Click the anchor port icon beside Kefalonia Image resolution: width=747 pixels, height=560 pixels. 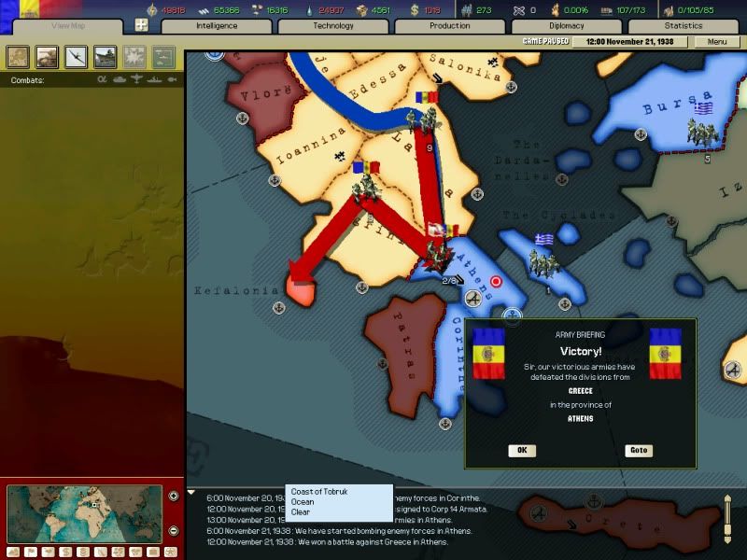279,308
